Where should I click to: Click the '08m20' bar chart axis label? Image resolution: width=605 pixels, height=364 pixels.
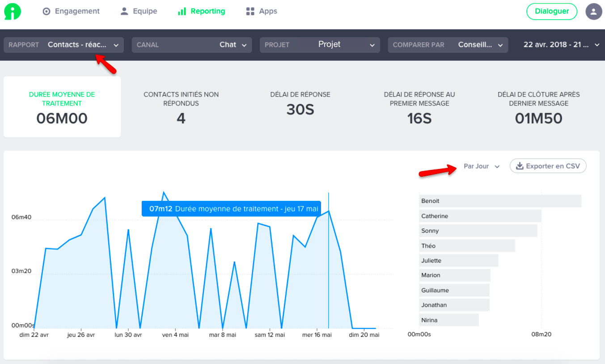point(541,334)
